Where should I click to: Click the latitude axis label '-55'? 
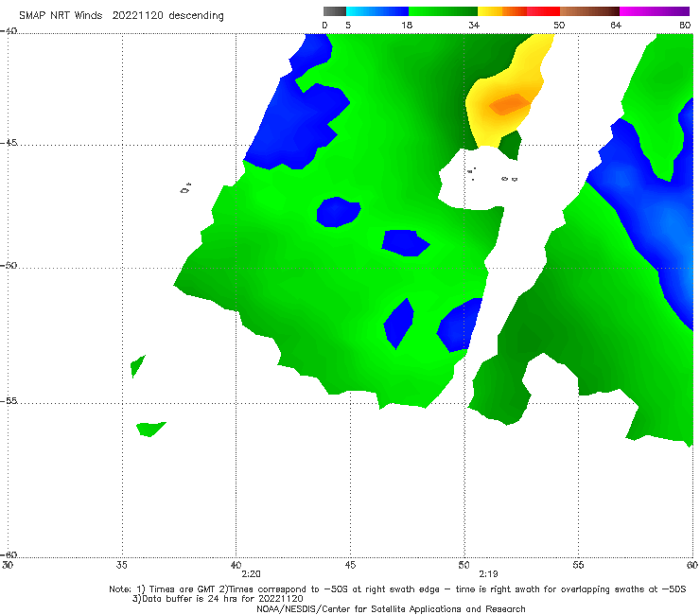tap(9, 400)
